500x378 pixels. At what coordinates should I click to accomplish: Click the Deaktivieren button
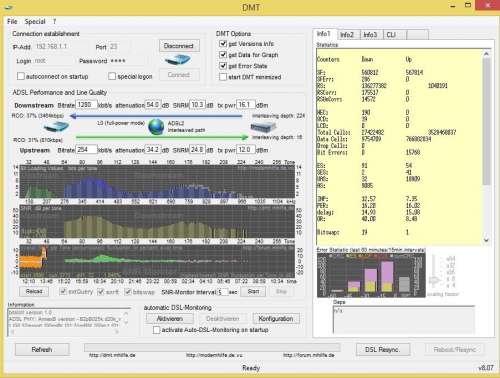tap(222, 319)
